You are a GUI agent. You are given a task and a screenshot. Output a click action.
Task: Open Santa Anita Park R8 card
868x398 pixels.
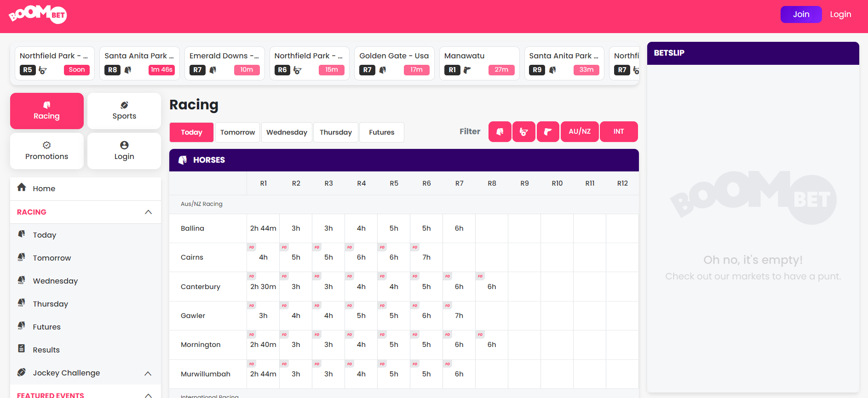click(x=139, y=63)
